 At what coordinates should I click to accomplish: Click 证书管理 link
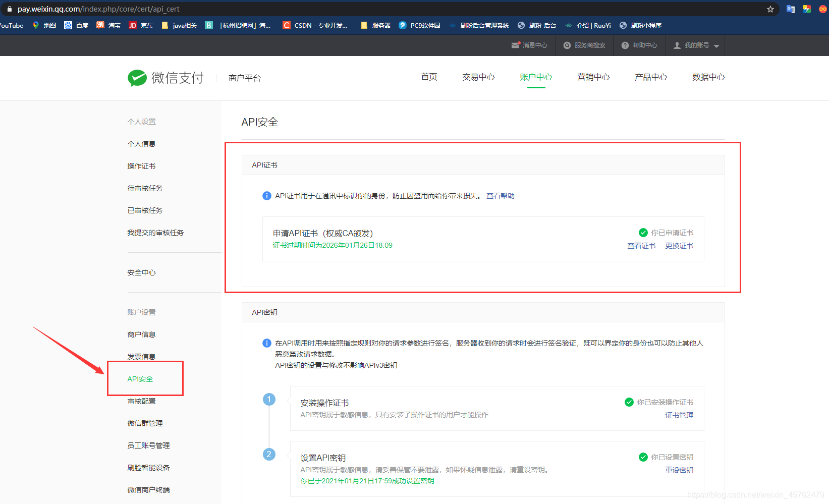(x=679, y=415)
